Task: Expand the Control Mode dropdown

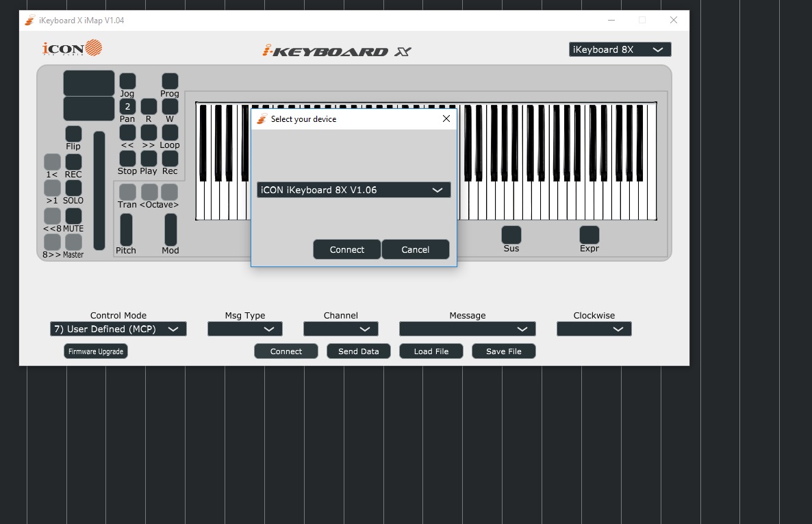Action: coord(118,329)
